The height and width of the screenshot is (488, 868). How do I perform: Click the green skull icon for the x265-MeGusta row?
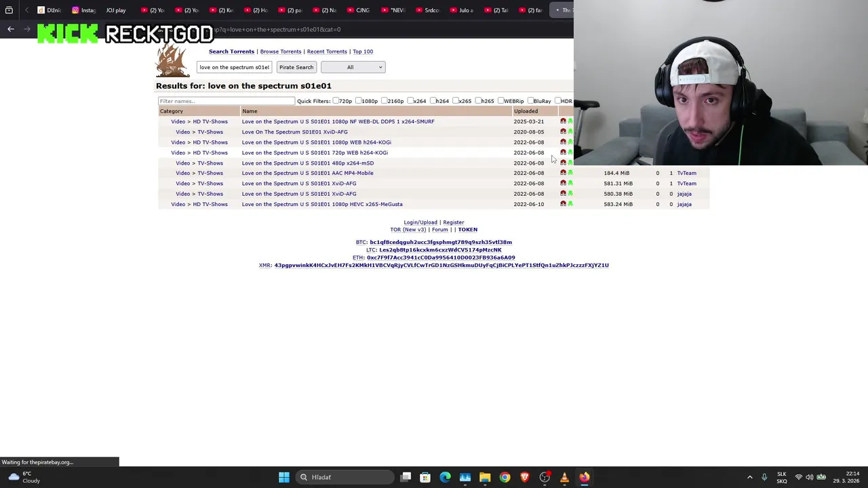[570, 203]
